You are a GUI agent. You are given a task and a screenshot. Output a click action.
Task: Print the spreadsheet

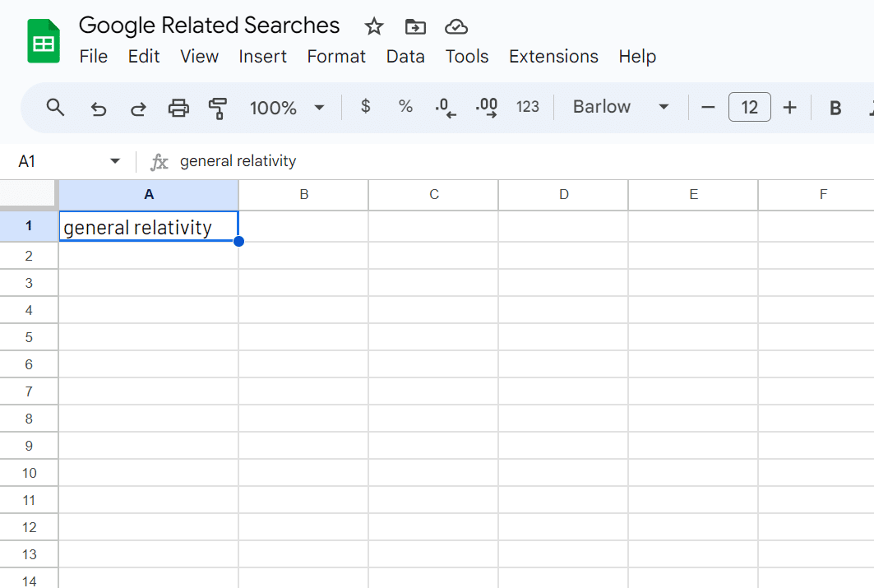(x=178, y=108)
